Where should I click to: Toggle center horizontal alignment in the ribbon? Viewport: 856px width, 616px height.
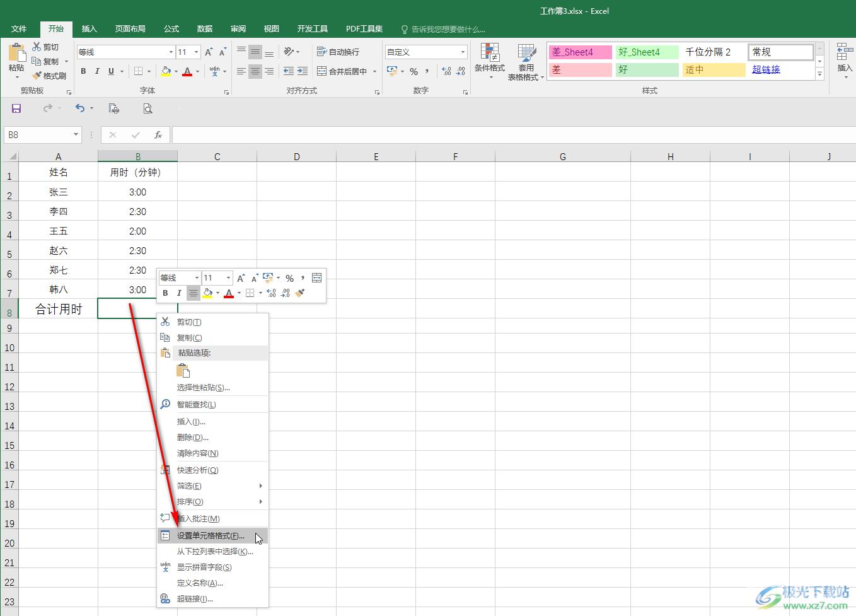[255, 71]
